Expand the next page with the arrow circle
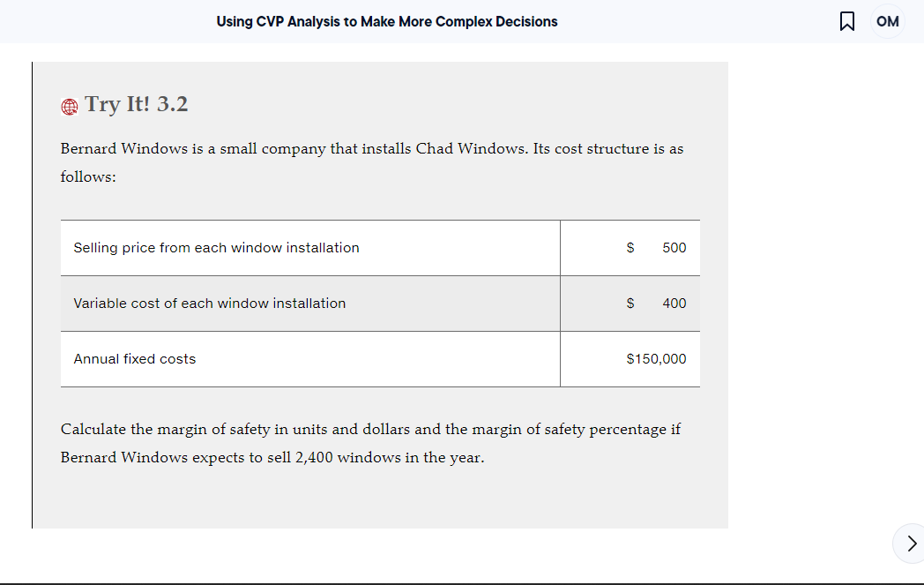924x585 pixels. tap(913, 544)
